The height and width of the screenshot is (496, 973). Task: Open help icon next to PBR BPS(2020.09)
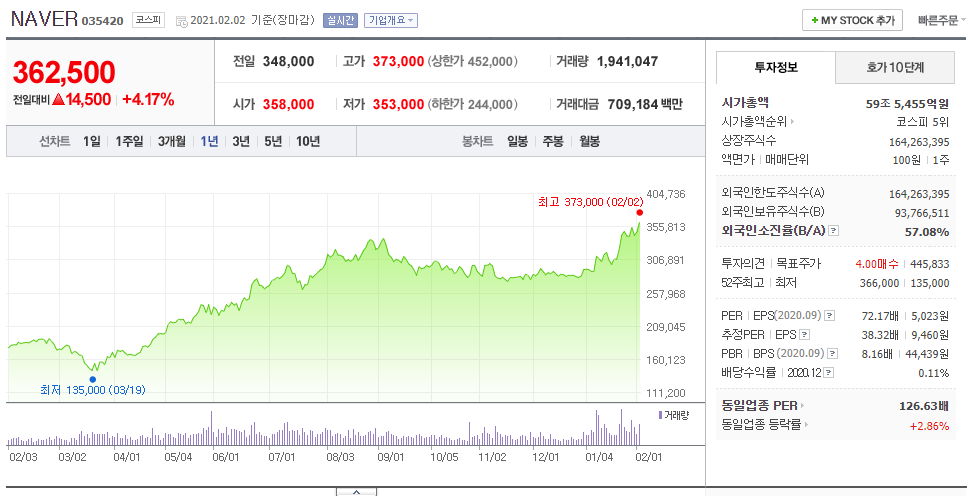[x=833, y=354]
